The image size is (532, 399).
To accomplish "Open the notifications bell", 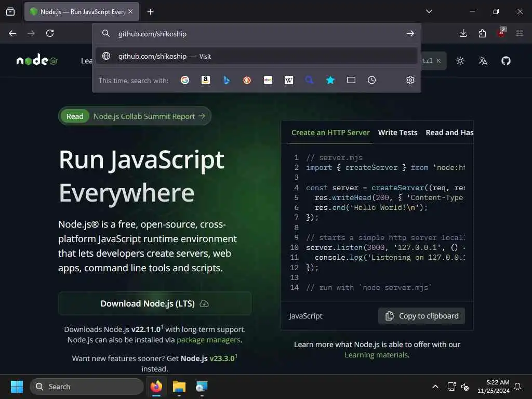I will pos(518,387).
